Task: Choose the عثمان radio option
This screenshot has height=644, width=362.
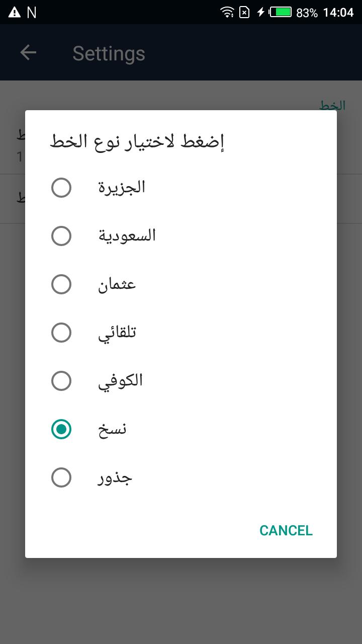Action: click(61, 284)
